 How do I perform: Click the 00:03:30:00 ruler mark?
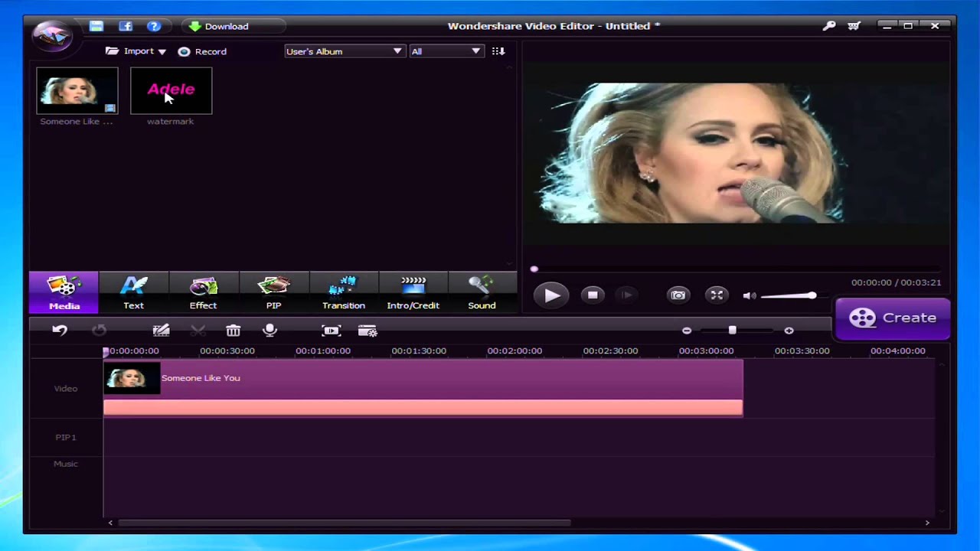[802, 350]
